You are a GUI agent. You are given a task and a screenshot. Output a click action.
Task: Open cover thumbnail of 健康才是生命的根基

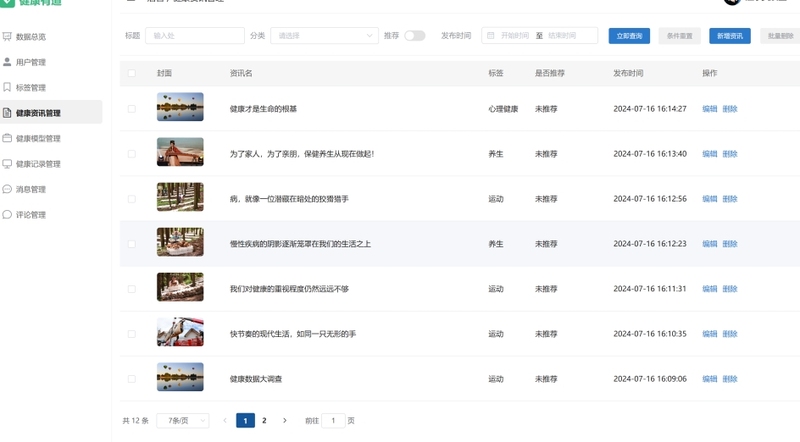click(180, 107)
